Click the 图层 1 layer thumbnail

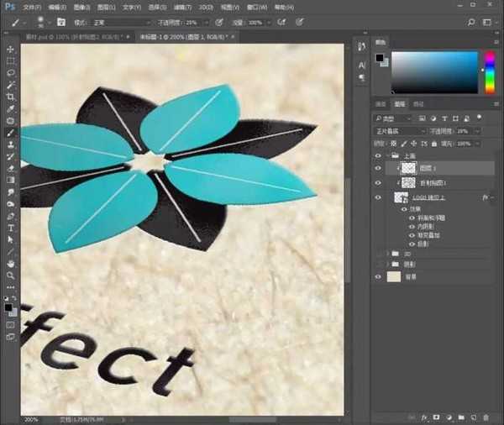[x=409, y=168]
